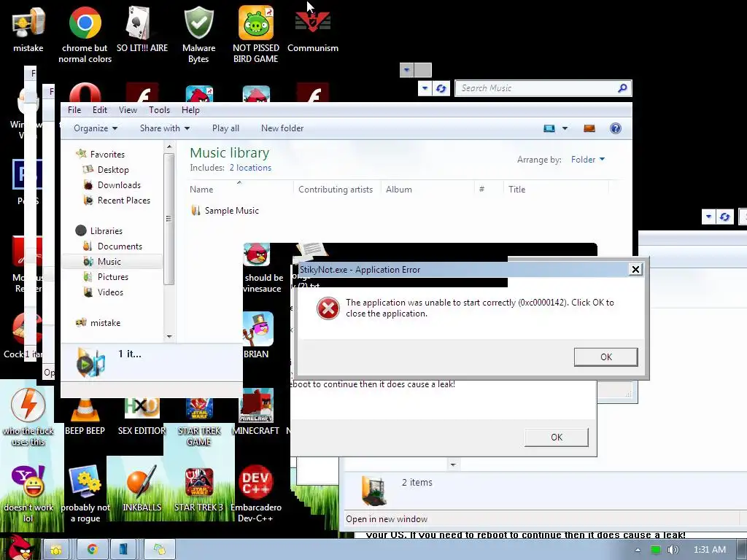Select 'mistake' in the navigation pane
747x560 pixels.
pyautogui.click(x=98, y=323)
